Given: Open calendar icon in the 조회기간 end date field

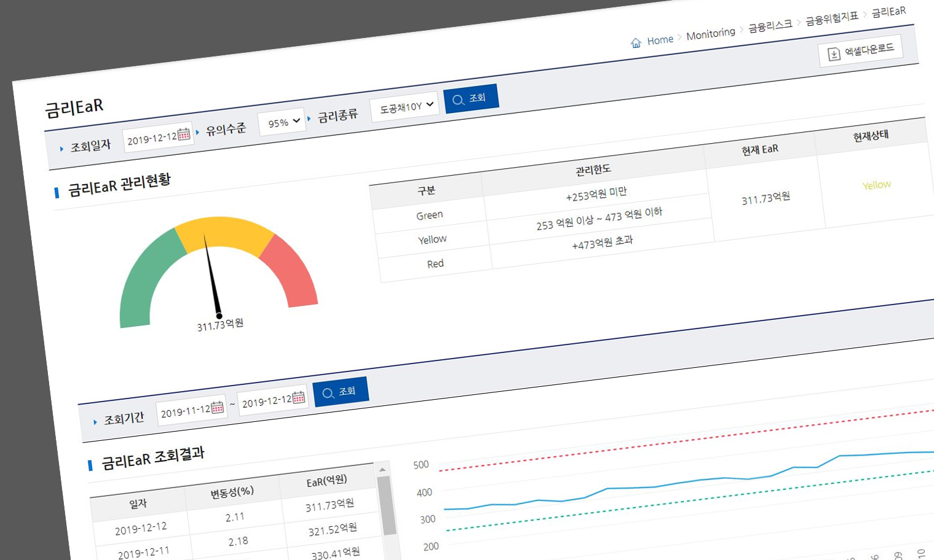Looking at the screenshot, I should (x=299, y=397).
